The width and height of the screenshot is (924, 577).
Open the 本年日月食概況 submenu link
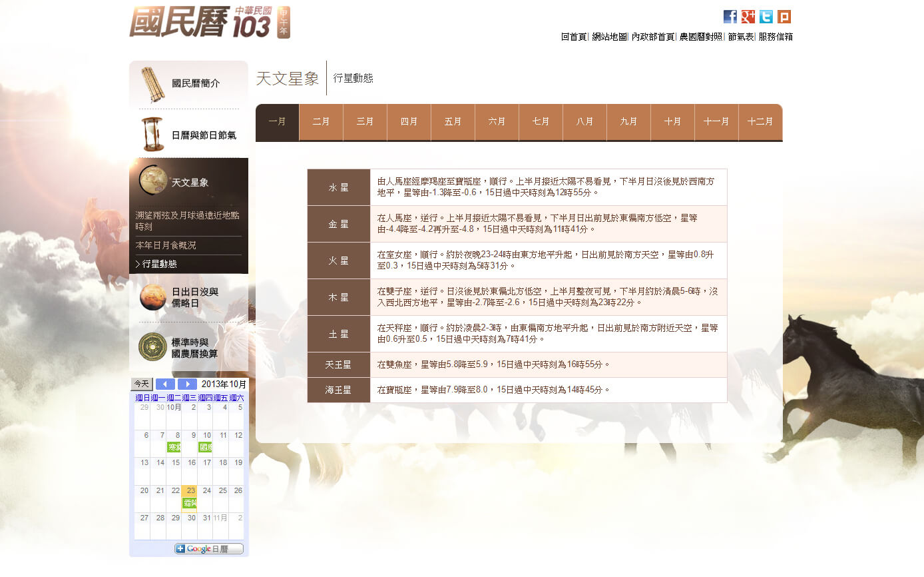166,245
